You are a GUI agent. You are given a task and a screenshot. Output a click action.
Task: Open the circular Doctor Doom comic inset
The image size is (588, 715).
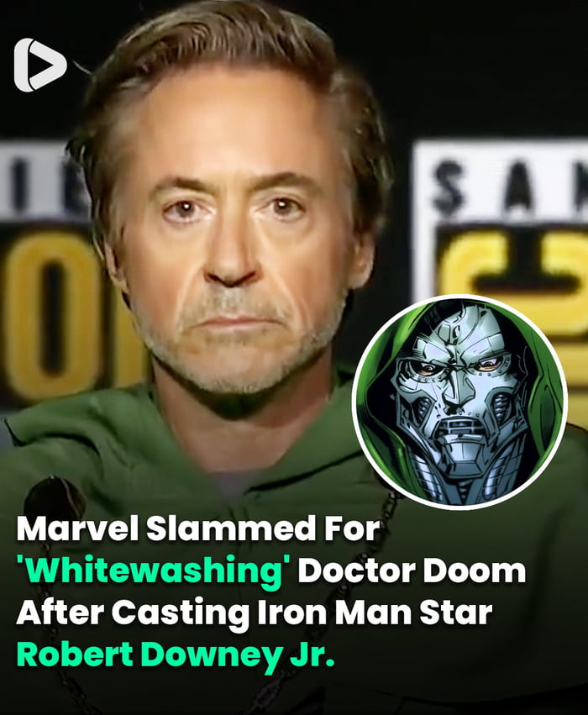point(459,402)
